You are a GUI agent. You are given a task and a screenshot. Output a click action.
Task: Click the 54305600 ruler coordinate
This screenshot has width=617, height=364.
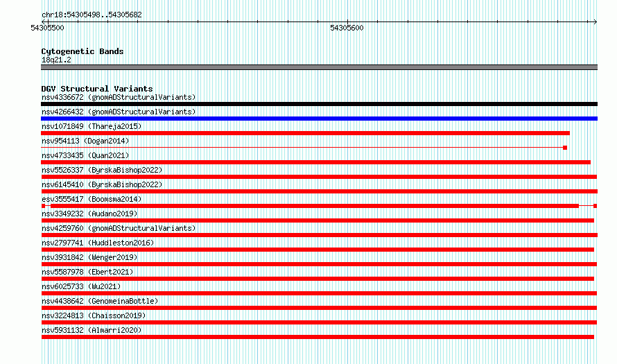tap(347, 28)
